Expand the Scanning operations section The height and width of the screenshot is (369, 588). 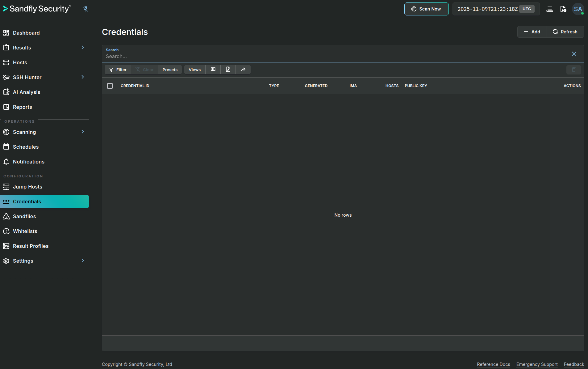pos(83,132)
